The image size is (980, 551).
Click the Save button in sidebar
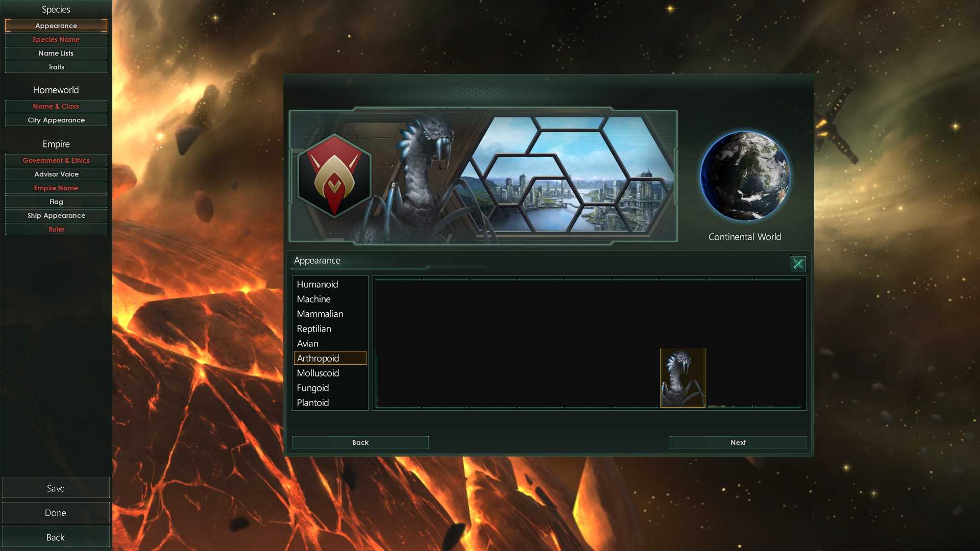[56, 488]
